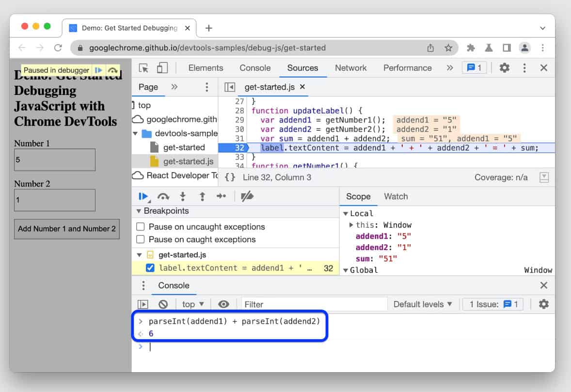The height and width of the screenshot is (392, 571).
Task: Bookmark this page star icon
Action: click(x=448, y=47)
